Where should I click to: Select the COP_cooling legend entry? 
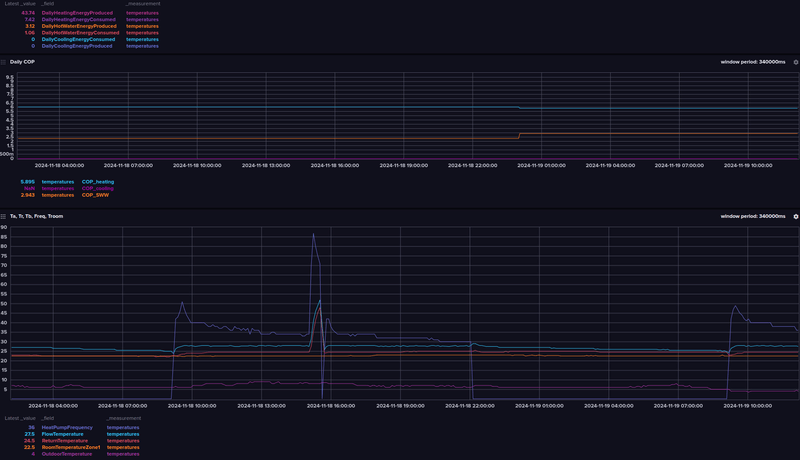pos(97,189)
